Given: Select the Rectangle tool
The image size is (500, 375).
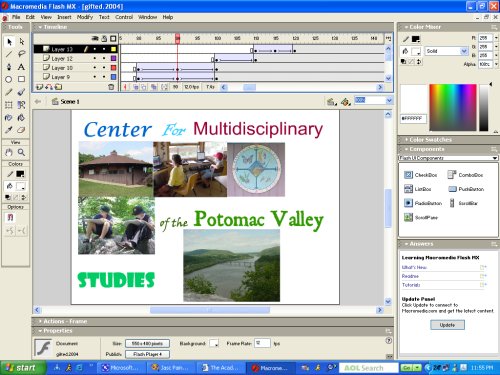Looking at the screenshot, I should [22, 79].
